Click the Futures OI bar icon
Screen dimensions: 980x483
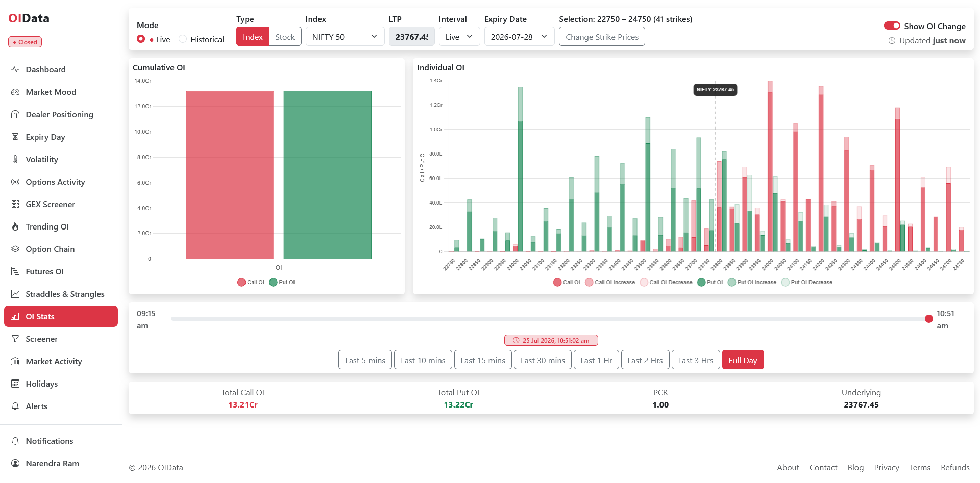pos(15,271)
